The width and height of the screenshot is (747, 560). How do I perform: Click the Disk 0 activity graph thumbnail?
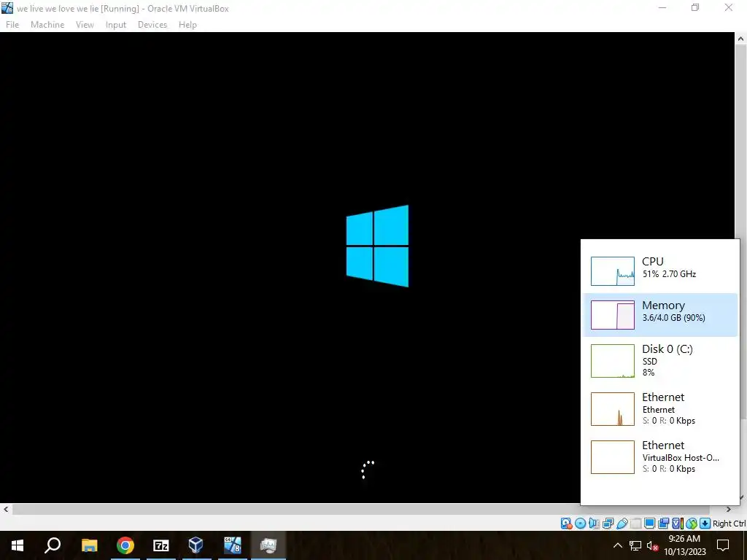(x=613, y=361)
